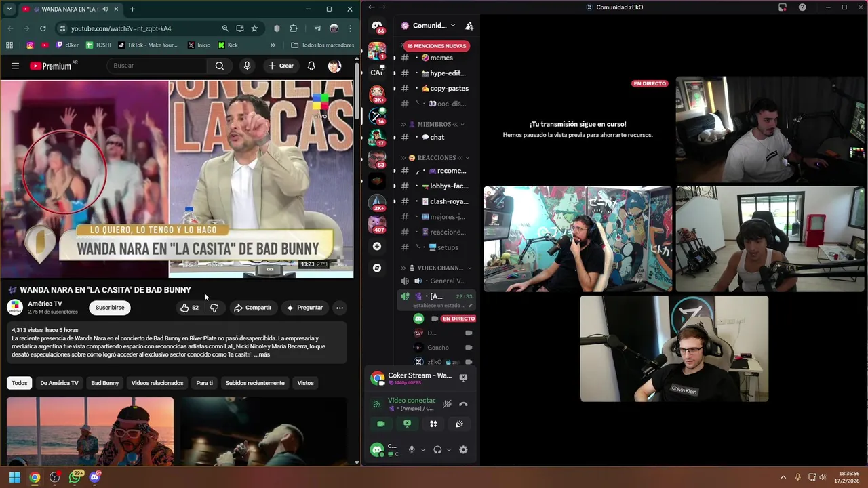Toggle Discord camera on or off
This screenshot has width=868, height=488.
coord(381,424)
